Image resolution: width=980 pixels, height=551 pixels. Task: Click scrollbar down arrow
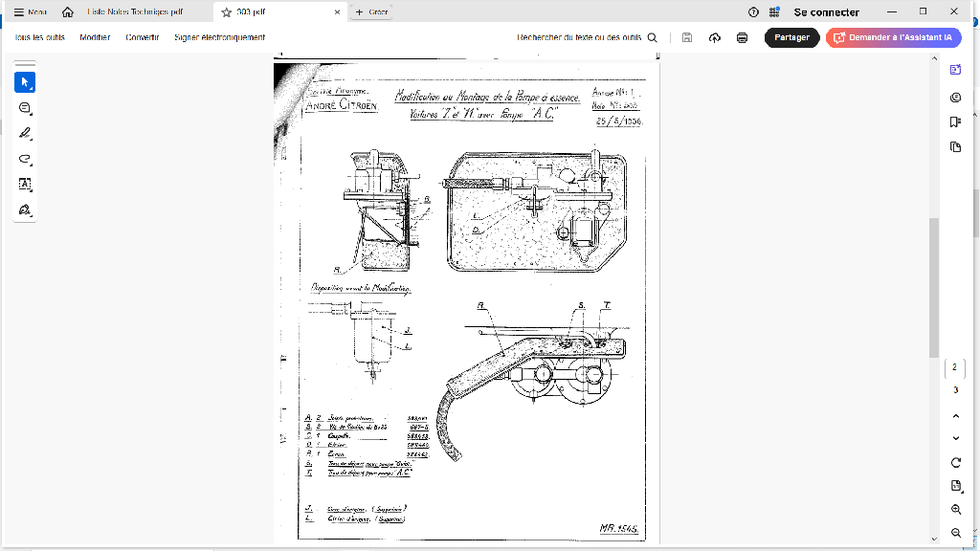coord(934,540)
